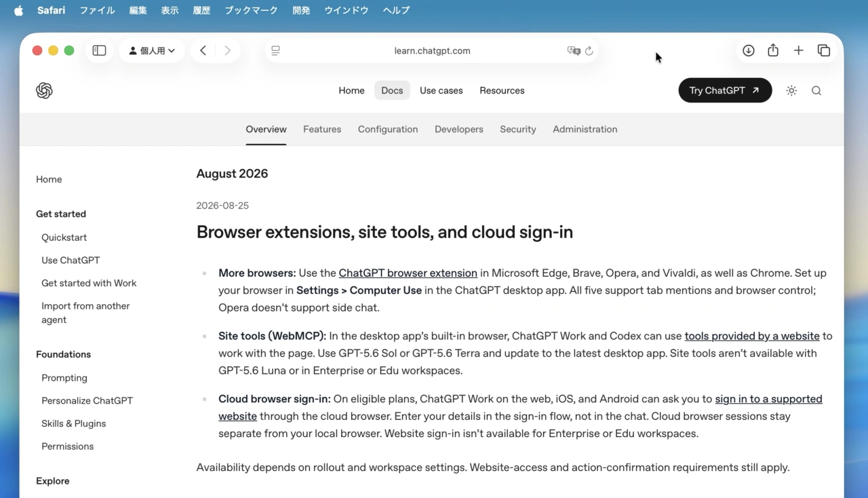
Task: Go to Home in top navigation
Action: (351, 90)
